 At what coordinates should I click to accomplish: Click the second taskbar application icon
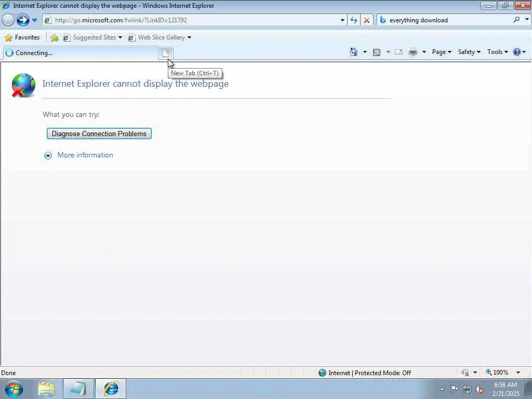(78, 389)
